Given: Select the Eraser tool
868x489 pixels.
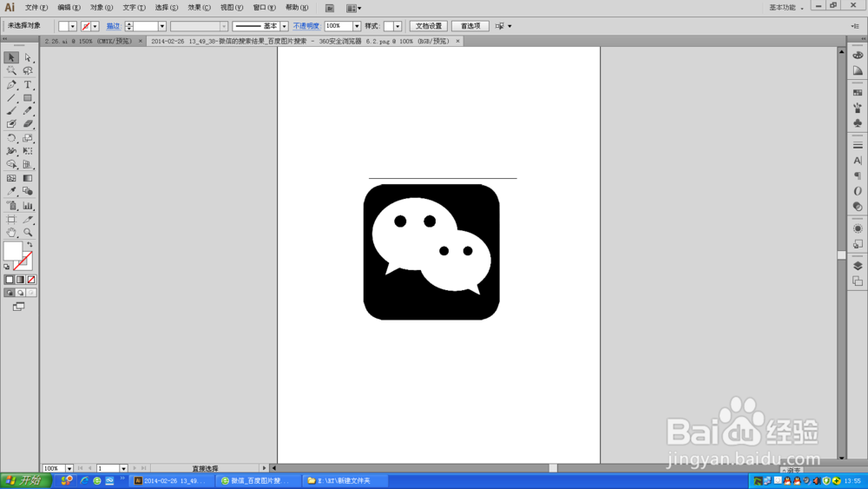Looking at the screenshot, I should [28, 124].
